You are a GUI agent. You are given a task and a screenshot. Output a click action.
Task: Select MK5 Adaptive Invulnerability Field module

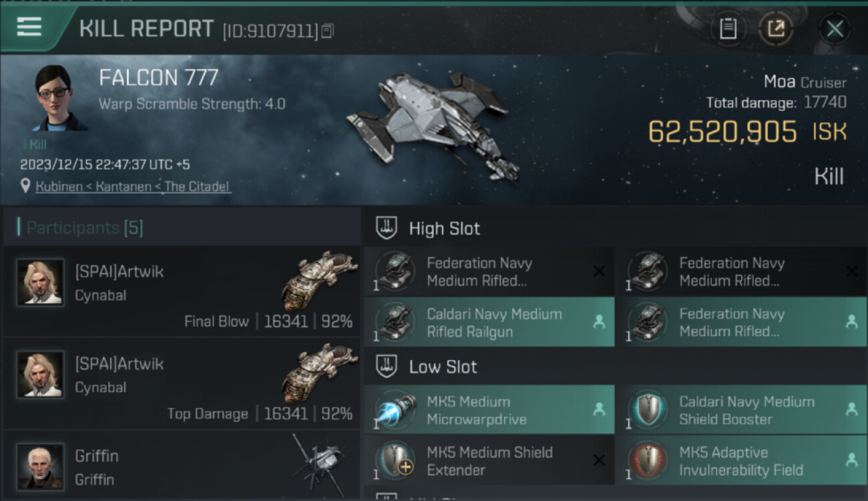point(741,461)
